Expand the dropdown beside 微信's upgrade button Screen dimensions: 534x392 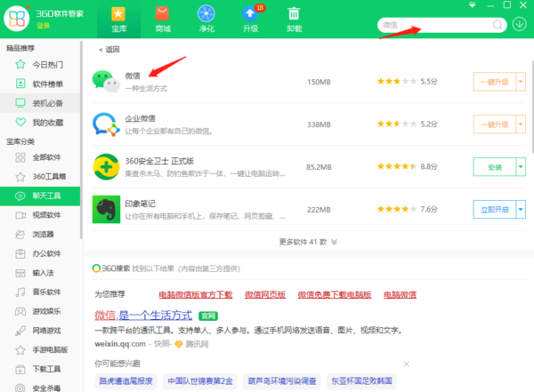(521, 82)
